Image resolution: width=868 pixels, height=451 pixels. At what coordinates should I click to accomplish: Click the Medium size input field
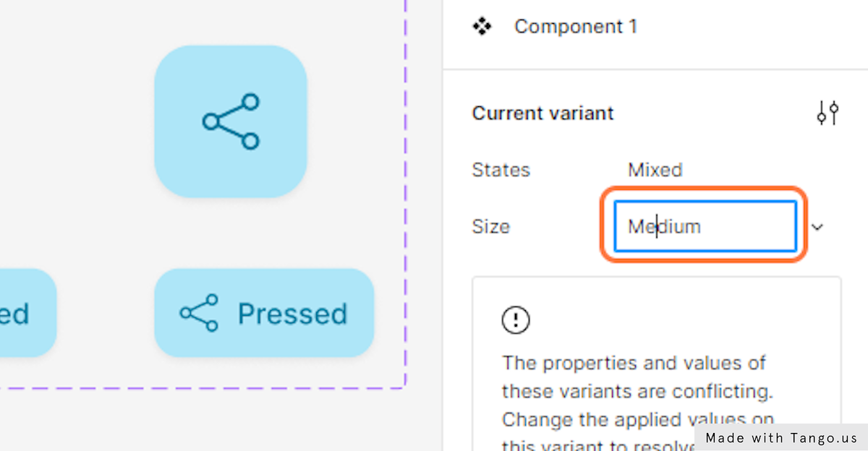pyautogui.click(x=705, y=227)
